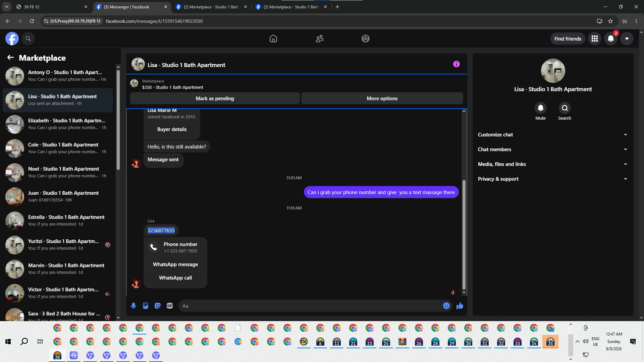Open Juan conversation

click(x=58, y=197)
